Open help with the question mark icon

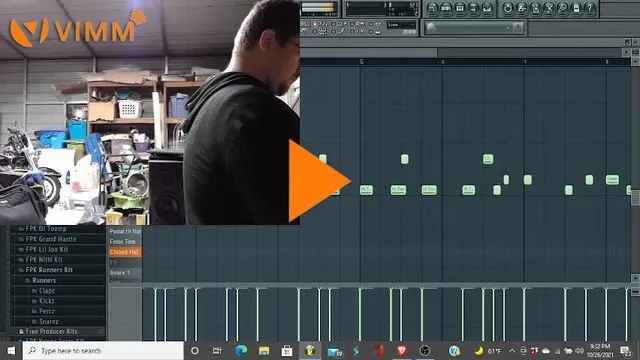[x=590, y=8]
